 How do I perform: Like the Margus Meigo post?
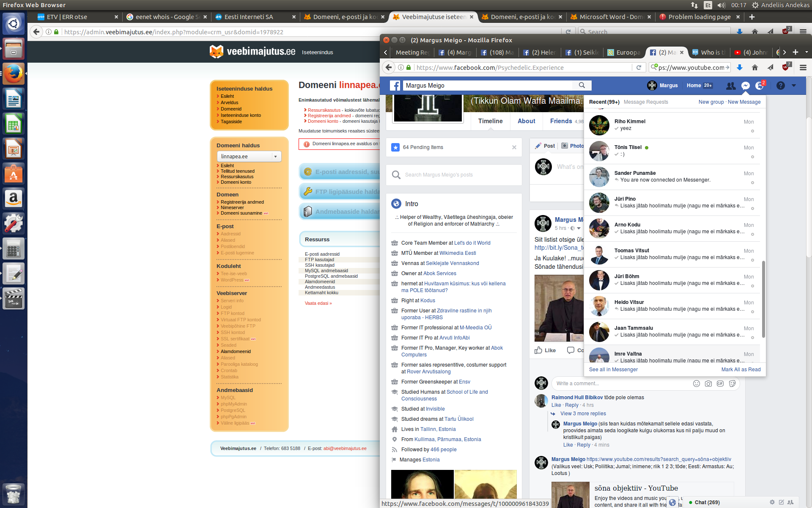tap(545, 350)
